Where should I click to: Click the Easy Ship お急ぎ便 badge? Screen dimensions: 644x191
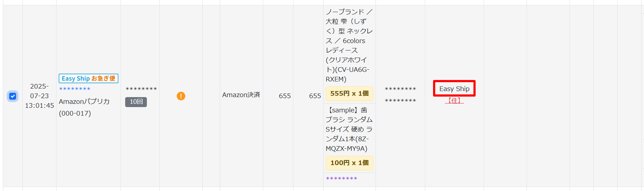(x=88, y=78)
